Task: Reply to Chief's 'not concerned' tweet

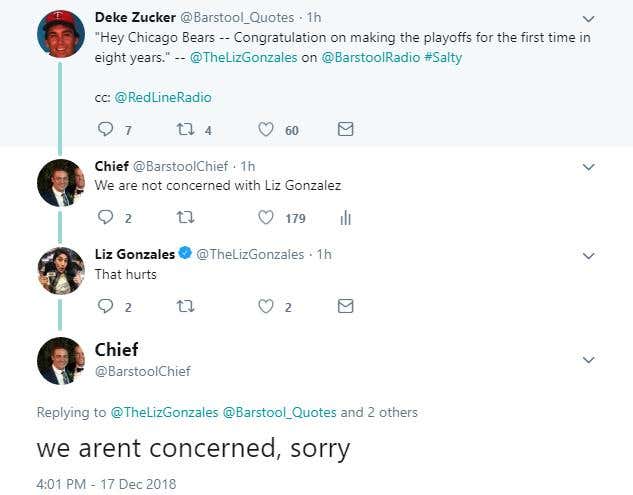Action: (106, 218)
